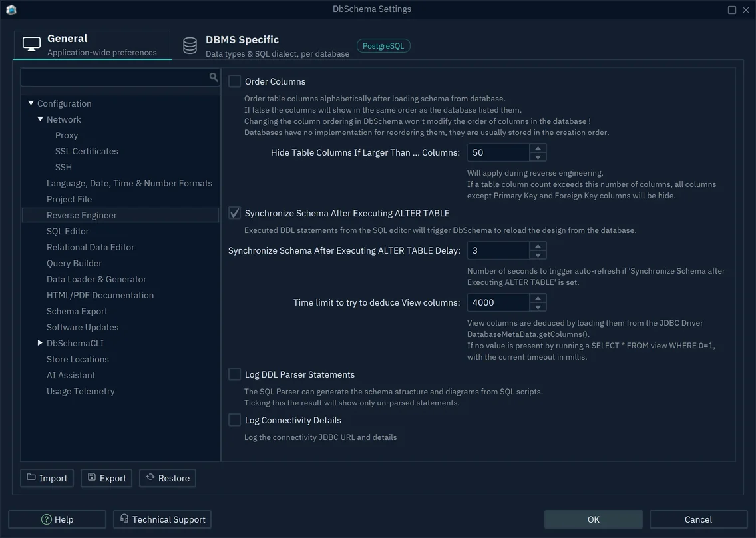Image resolution: width=756 pixels, height=538 pixels.
Task: Click the Hide Table Columns value field
Action: [x=498, y=152]
